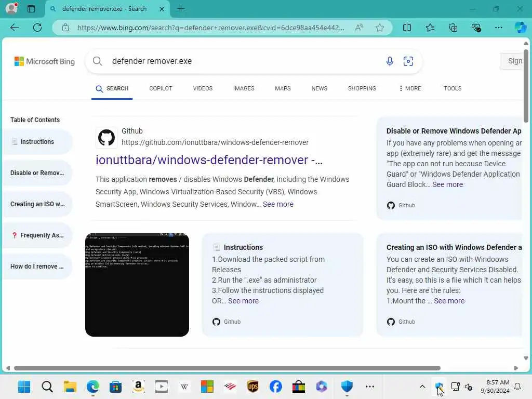Expand the MORE dropdown
The width and height of the screenshot is (532, 399).
point(410,88)
